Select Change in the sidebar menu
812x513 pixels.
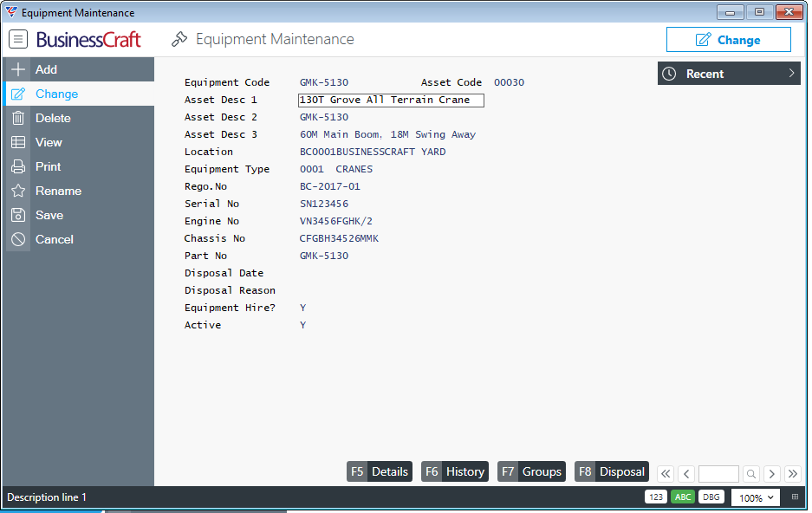[56, 94]
